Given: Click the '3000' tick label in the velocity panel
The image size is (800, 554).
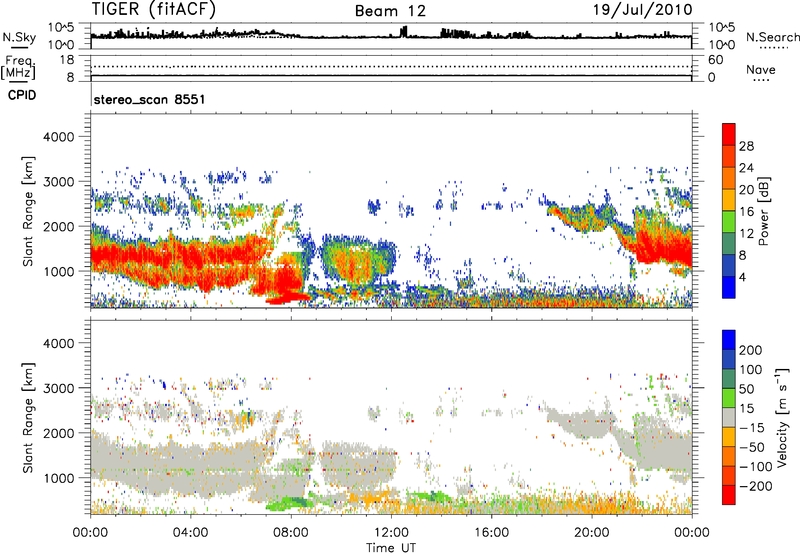Looking at the screenshot, I should (x=58, y=388).
